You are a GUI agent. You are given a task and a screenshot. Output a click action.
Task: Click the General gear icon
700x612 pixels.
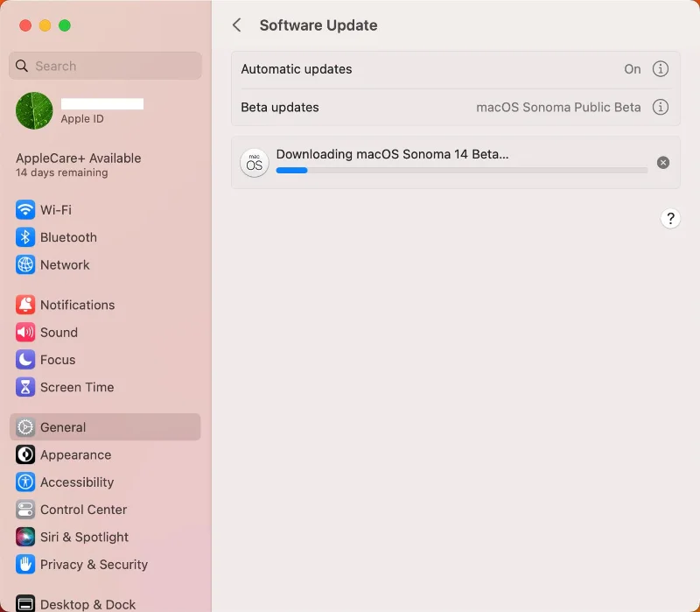click(x=25, y=427)
